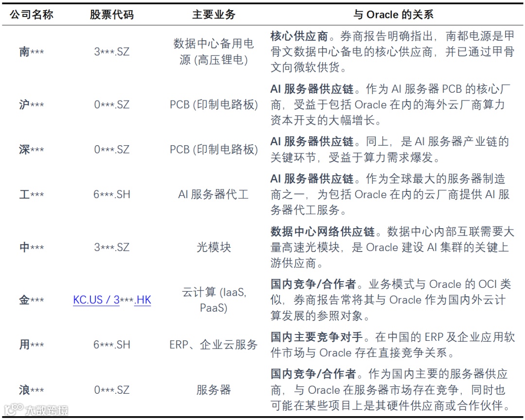Select company name 金***
The image size is (525, 420).
coord(32,300)
